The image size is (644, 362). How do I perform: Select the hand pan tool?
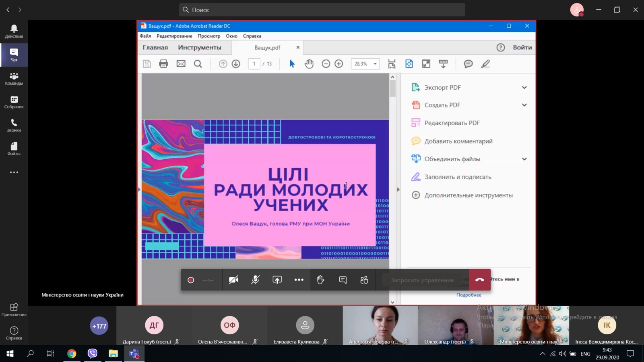[x=309, y=64]
